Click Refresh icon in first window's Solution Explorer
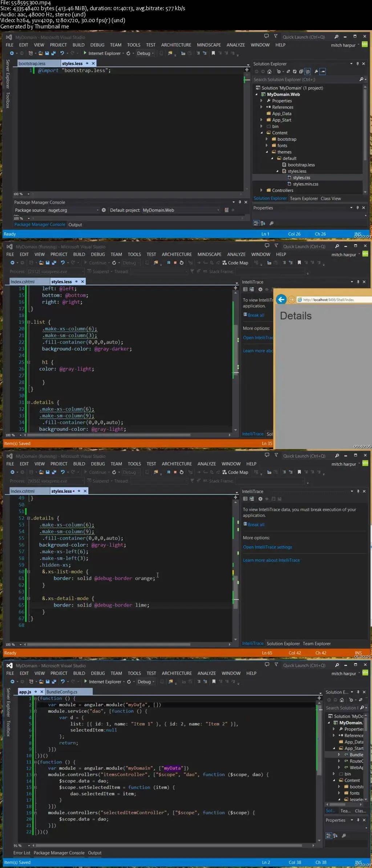 [x=295, y=72]
